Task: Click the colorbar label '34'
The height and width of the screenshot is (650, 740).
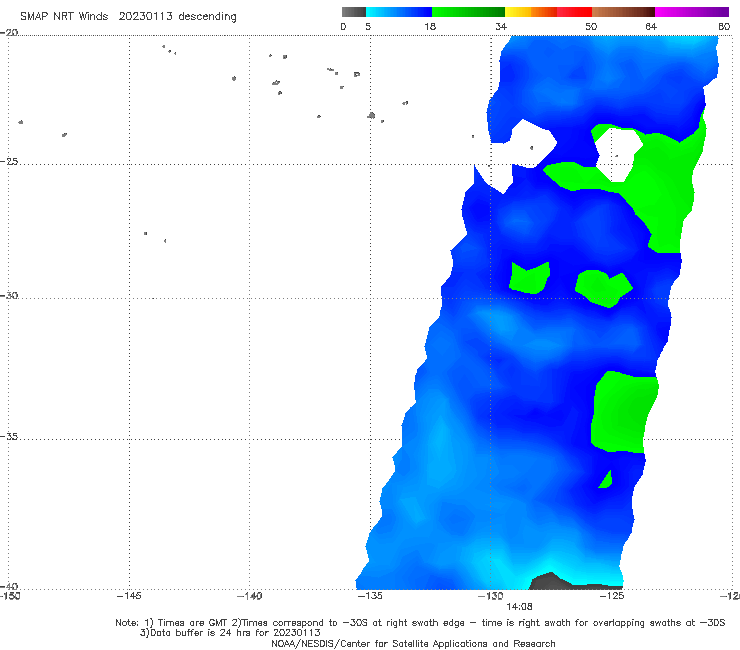Action: (x=501, y=26)
